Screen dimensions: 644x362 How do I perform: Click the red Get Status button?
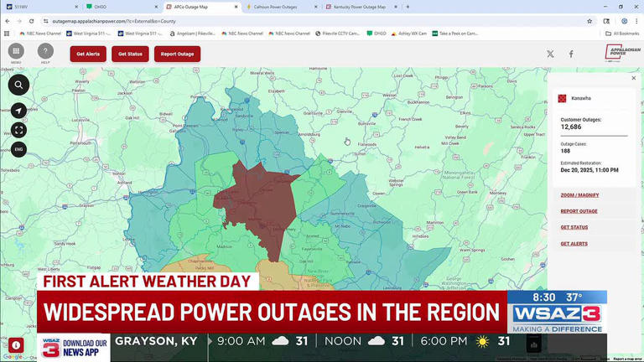[130, 54]
